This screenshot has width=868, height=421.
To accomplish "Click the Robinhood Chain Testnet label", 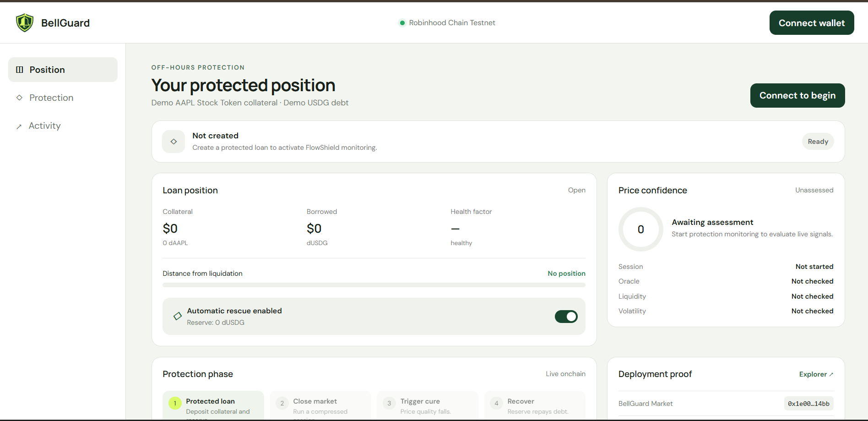I will tap(452, 23).
